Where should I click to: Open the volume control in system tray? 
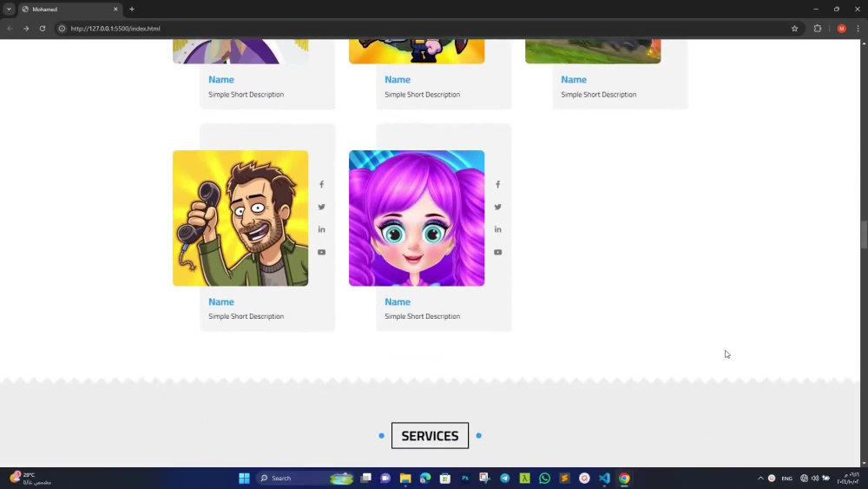coord(815,478)
